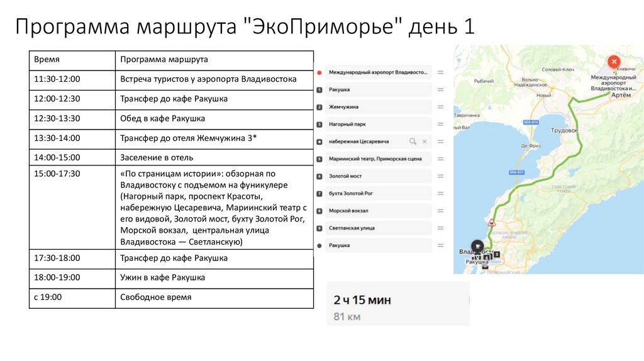Click the Ужин в кафе Ракушка cell
This screenshot has height=361, width=644.
[214, 279]
